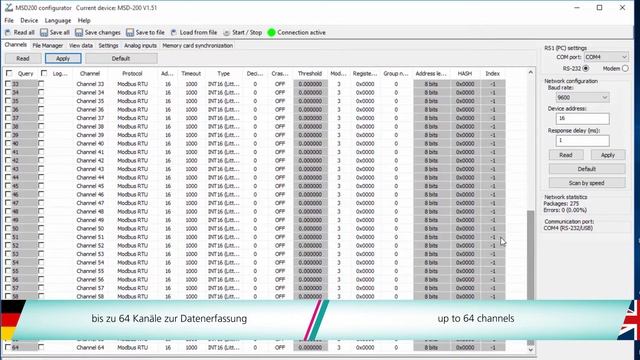Select the Channels tab
Screen dimensions: 640x360
click(x=16, y=45)
